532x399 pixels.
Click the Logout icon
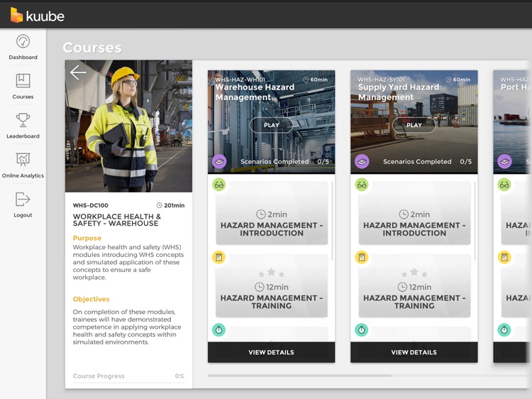click(23, 199)
